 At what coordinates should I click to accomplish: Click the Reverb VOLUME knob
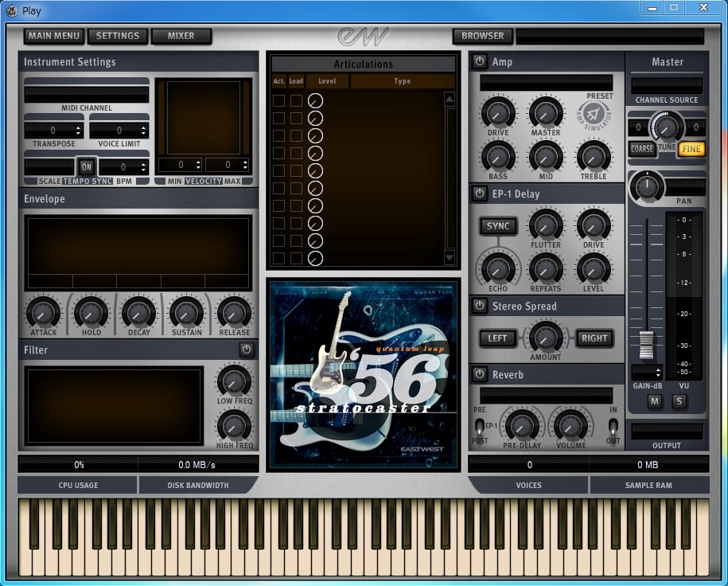pyautogui.click(x=570, y=426)
